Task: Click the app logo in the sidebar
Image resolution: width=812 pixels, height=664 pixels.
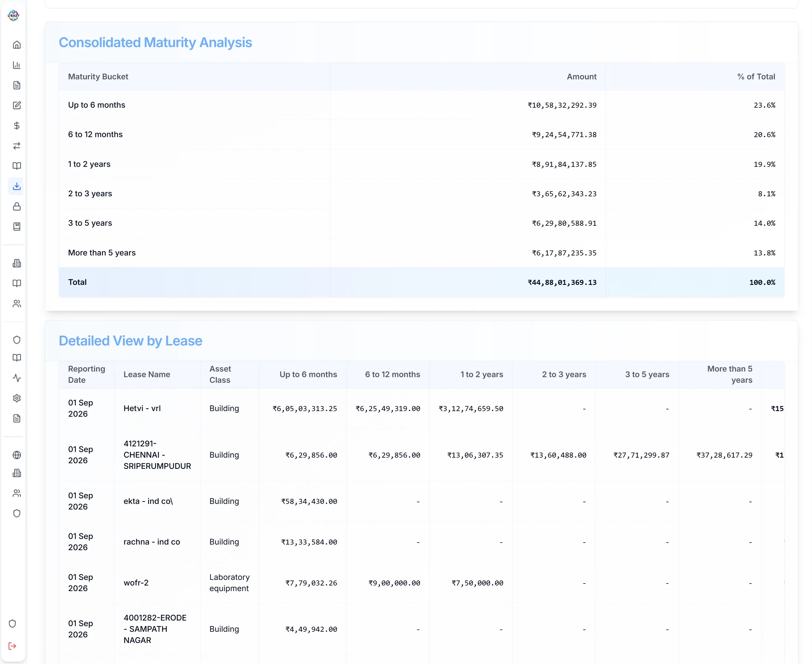Action: [13, 15]
